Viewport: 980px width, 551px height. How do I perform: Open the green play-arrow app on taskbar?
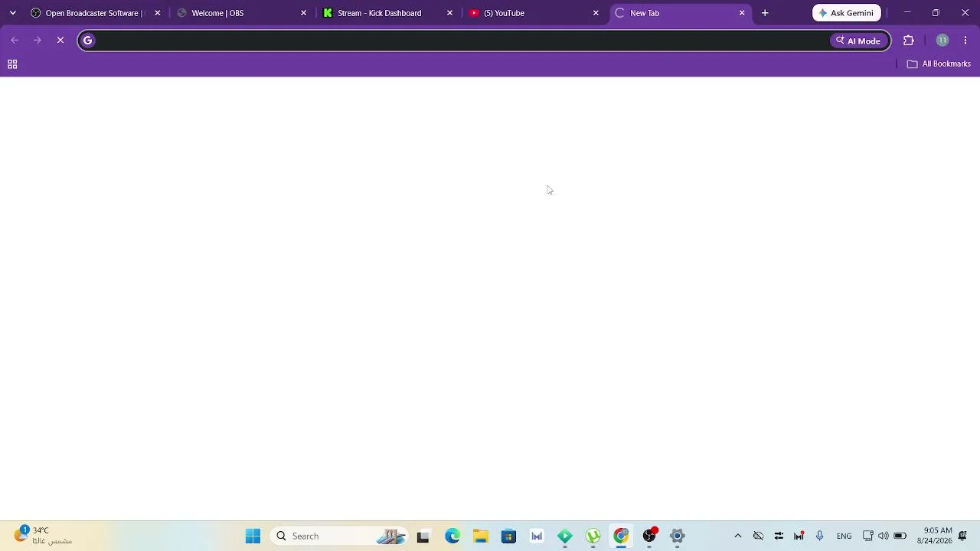[x=565, y=536]
